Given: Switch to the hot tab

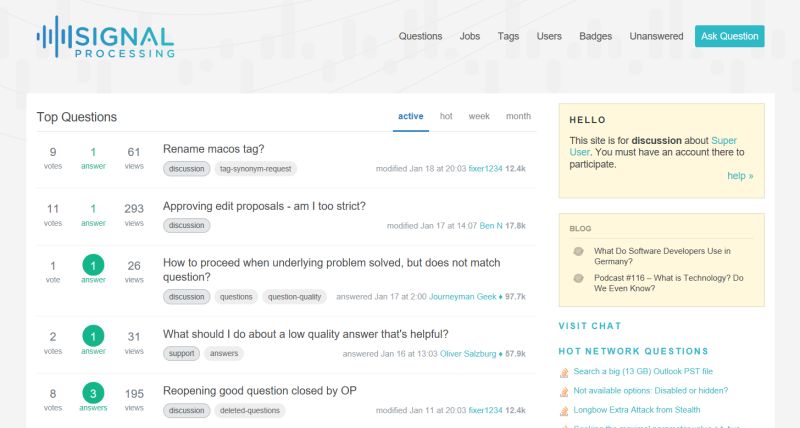Looking at the screenshot, I should coord(446,116).
